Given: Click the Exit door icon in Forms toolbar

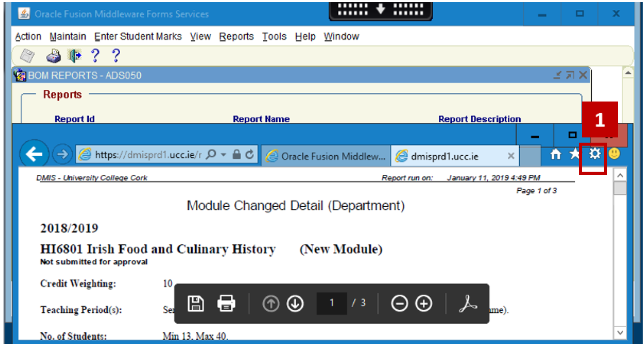Looking at the screenshot, I should click(x=75, y=56).
